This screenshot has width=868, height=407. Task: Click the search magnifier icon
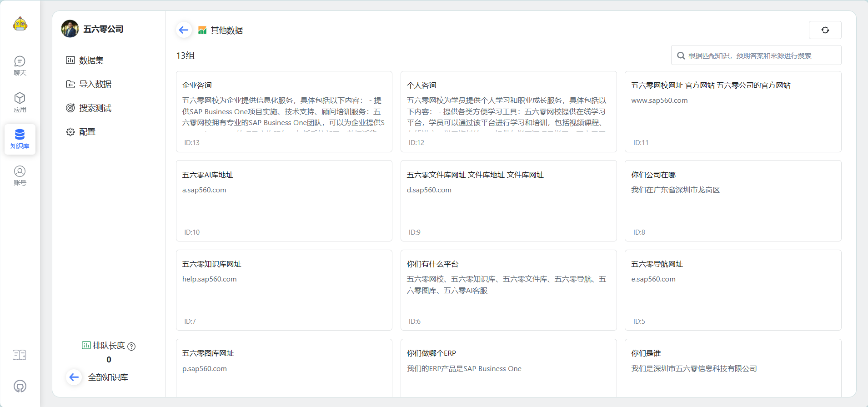coord(681,55)
